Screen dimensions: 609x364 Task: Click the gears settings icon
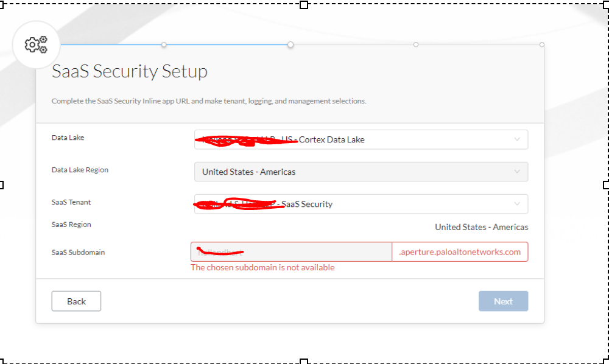coord(36,44)
